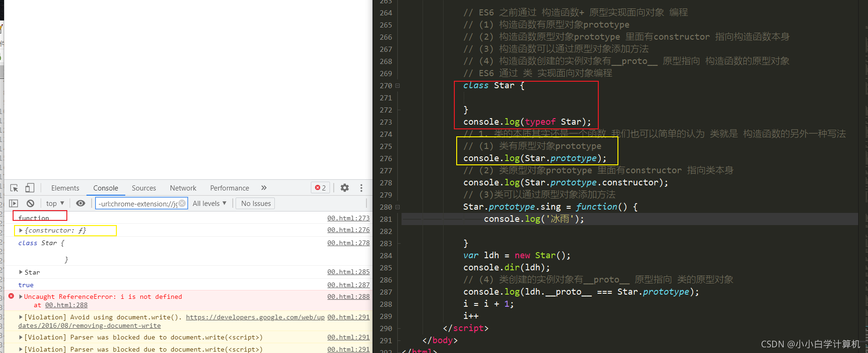Click the 'i++' code line

[471, 316]
